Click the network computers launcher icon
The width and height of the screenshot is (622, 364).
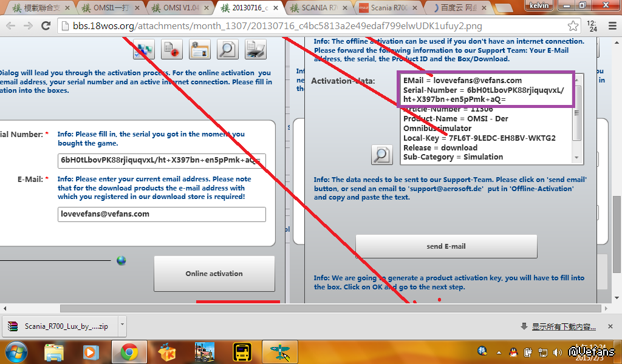coord(143,50)
